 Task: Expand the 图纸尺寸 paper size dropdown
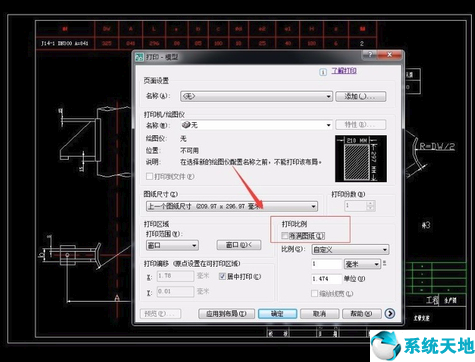(x=232, y=206)
